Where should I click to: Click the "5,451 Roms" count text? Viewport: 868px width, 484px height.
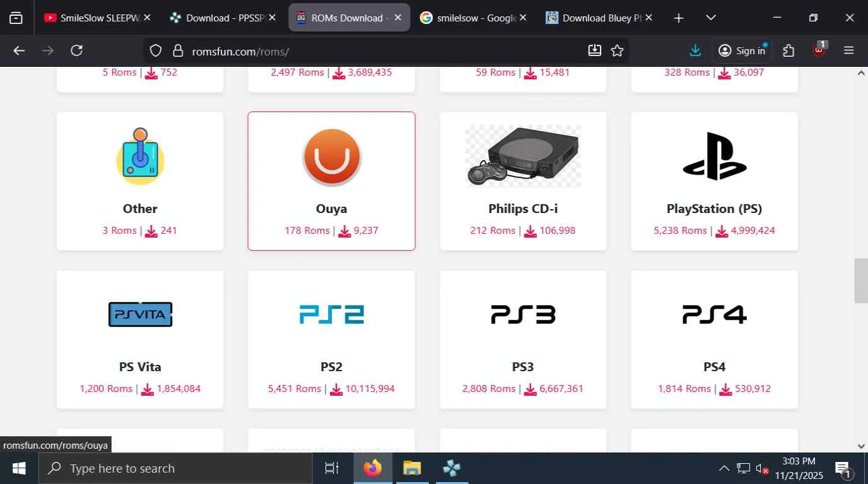(x=295, y=389)
